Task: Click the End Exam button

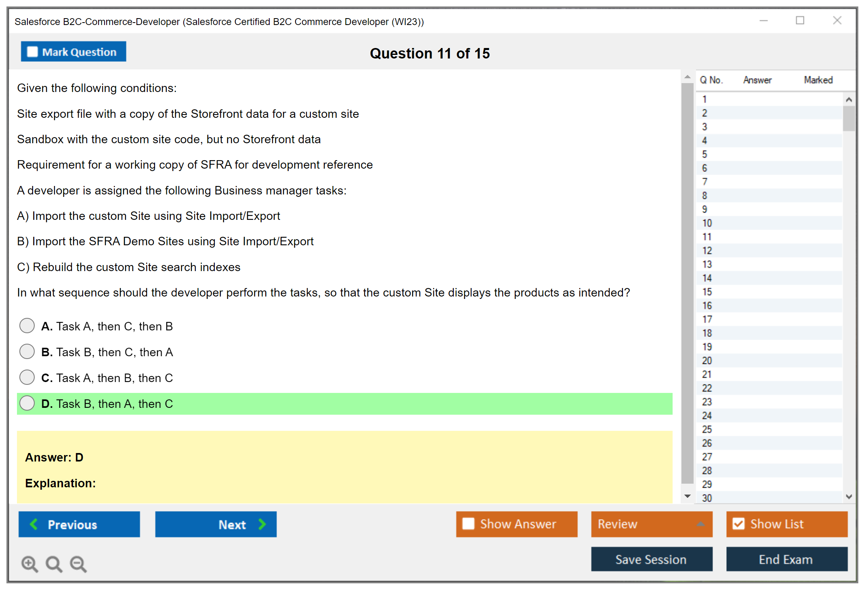Action: [x=786, y=559]
